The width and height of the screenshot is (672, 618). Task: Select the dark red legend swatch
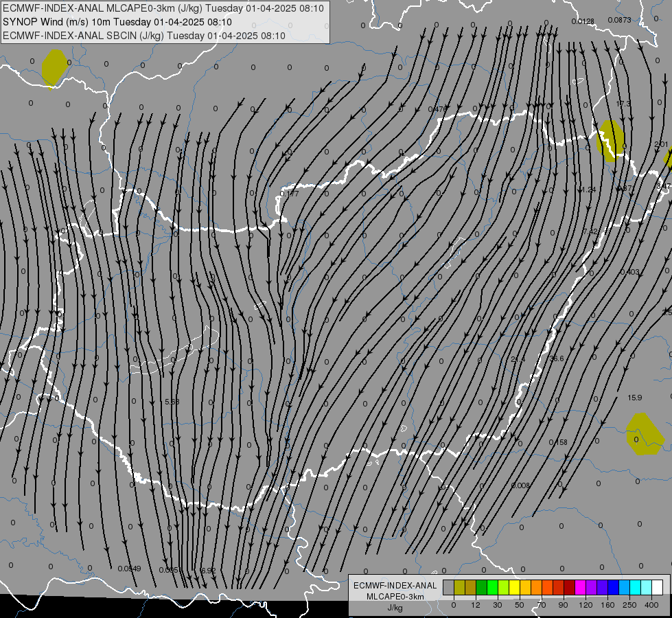click(570, 587)
